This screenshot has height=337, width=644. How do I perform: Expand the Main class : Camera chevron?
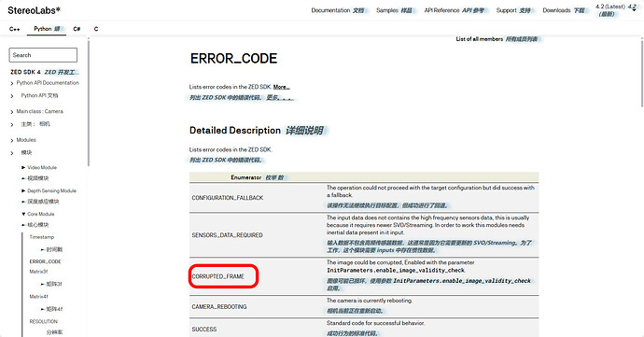12,112
